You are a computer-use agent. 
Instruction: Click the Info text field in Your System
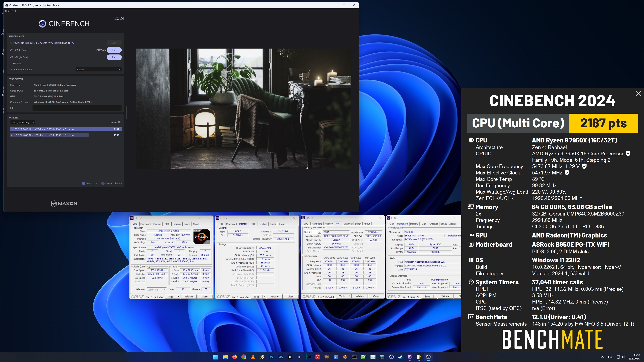click(x=77, y=108)
